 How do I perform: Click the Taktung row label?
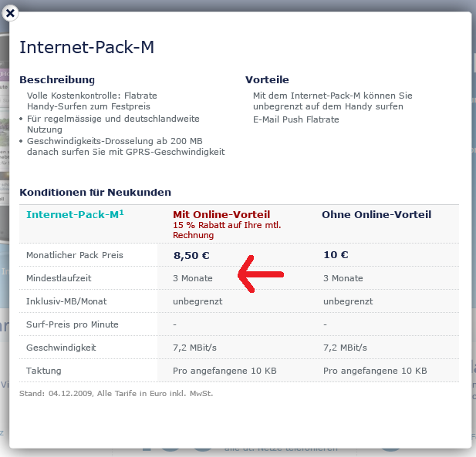(x=44, y=371)
